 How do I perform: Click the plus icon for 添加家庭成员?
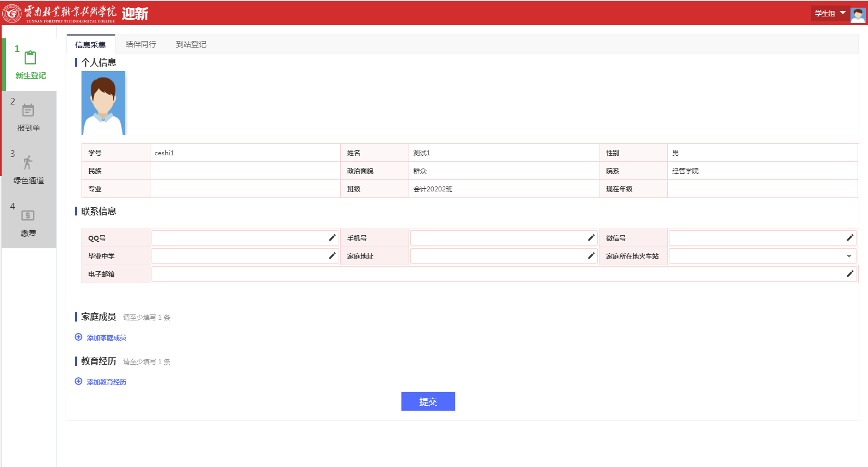point(79,337)
